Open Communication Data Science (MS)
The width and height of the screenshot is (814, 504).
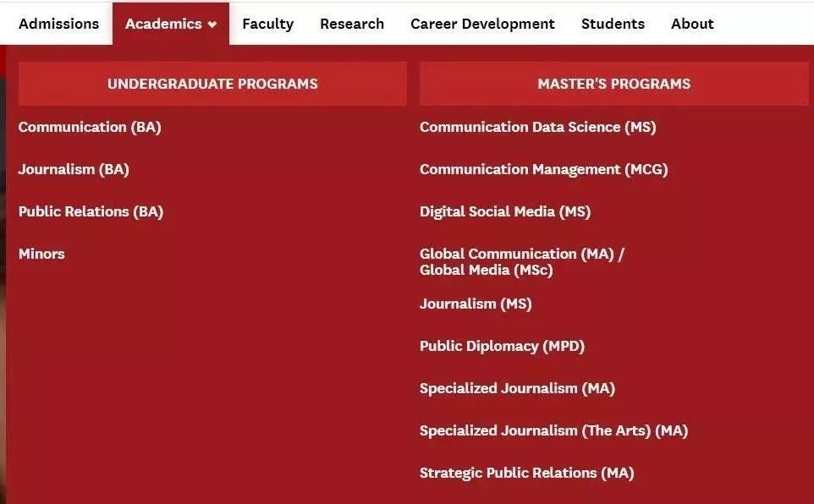point(537,127)
